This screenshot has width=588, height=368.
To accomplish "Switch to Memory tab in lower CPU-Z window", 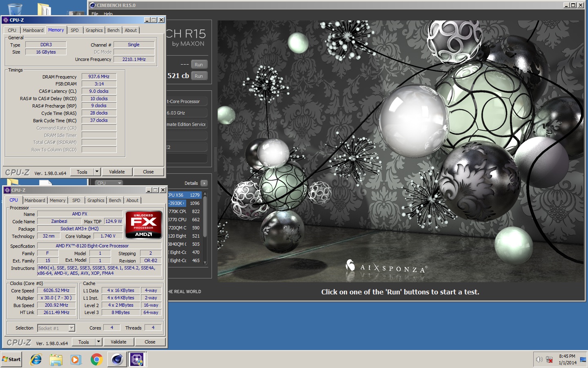I will point(58,200).
